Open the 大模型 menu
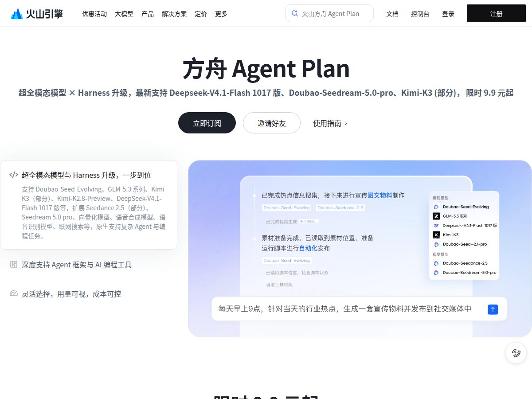Screen dimensions: 532x399 point(124,14)
